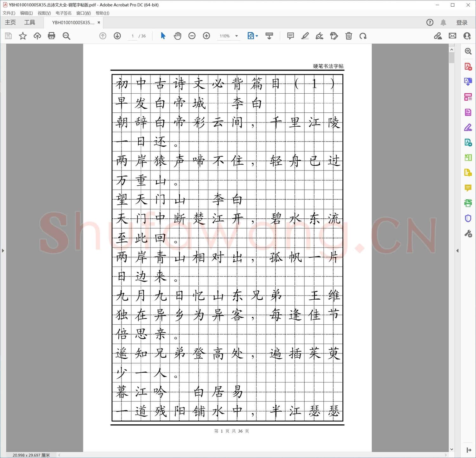The image size is (476, 458).
Task: Switch to the 工具 tab
Action: pyautogui.click(x=30, y=22)
